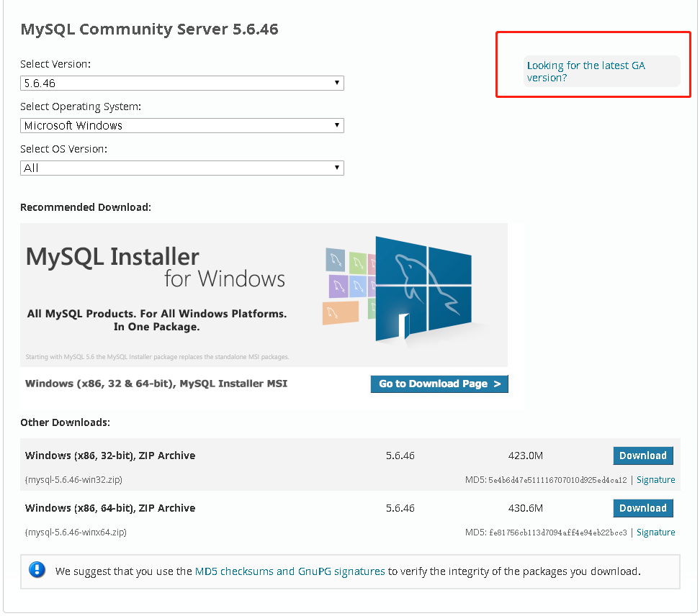Download the Windows 64-bit ZIP Archive

pos(642,508)
